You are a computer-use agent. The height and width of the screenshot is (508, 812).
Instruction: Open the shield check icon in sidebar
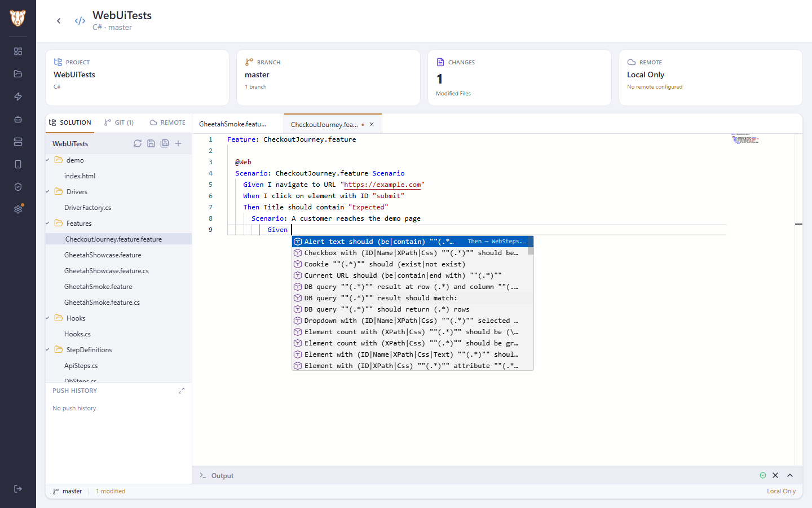click(18, 187)
